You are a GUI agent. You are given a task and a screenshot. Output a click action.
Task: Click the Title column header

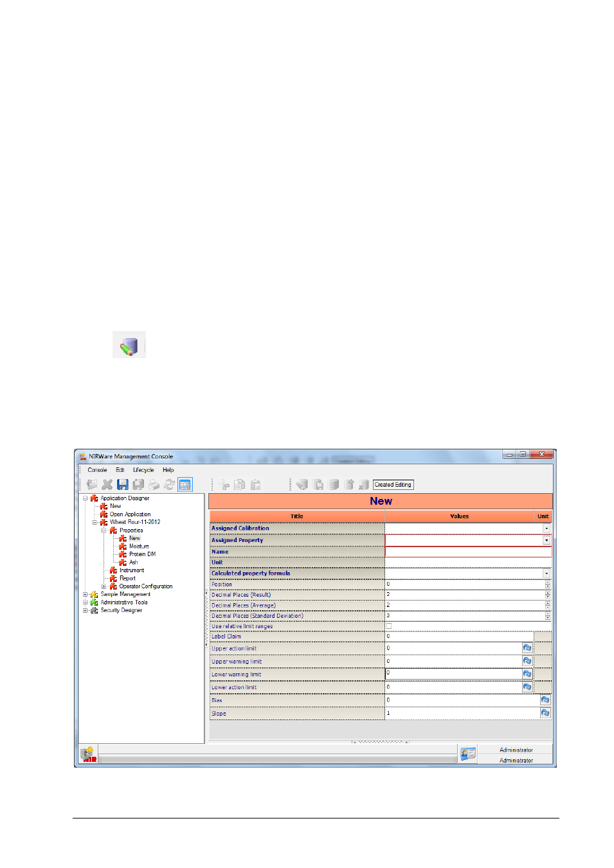coord(296,516)
